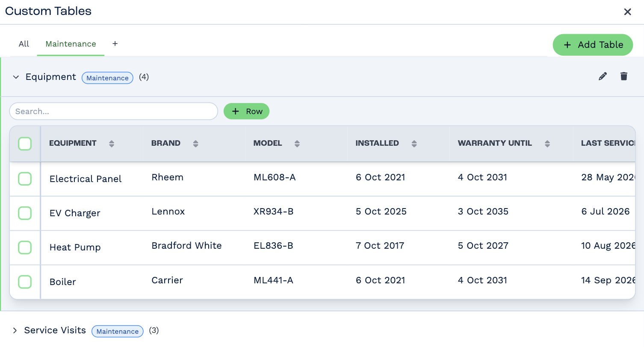Click the ML608-A model cell
The width and height of the screenshot is (644, 347).
tap(275, 177)
